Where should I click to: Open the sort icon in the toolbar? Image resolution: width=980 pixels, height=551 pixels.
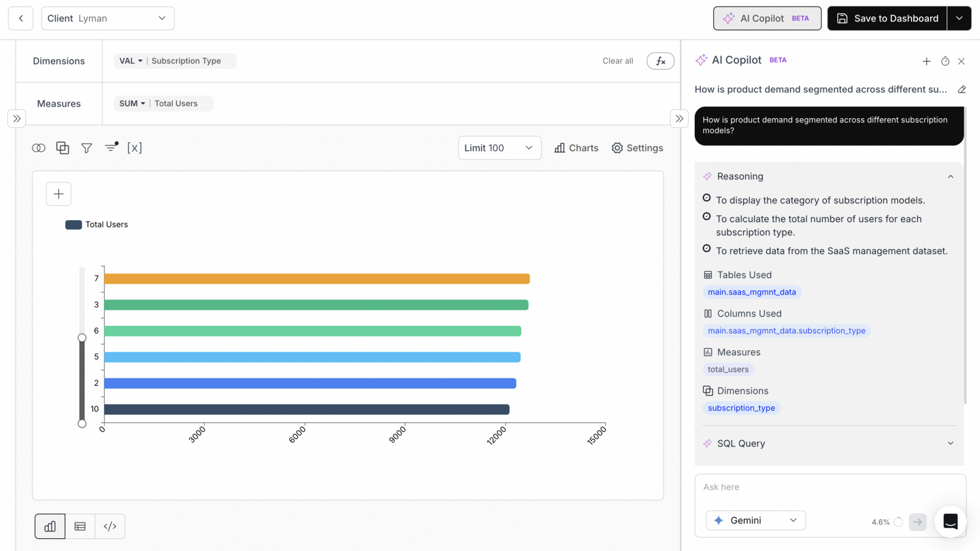tap(111, 147)
